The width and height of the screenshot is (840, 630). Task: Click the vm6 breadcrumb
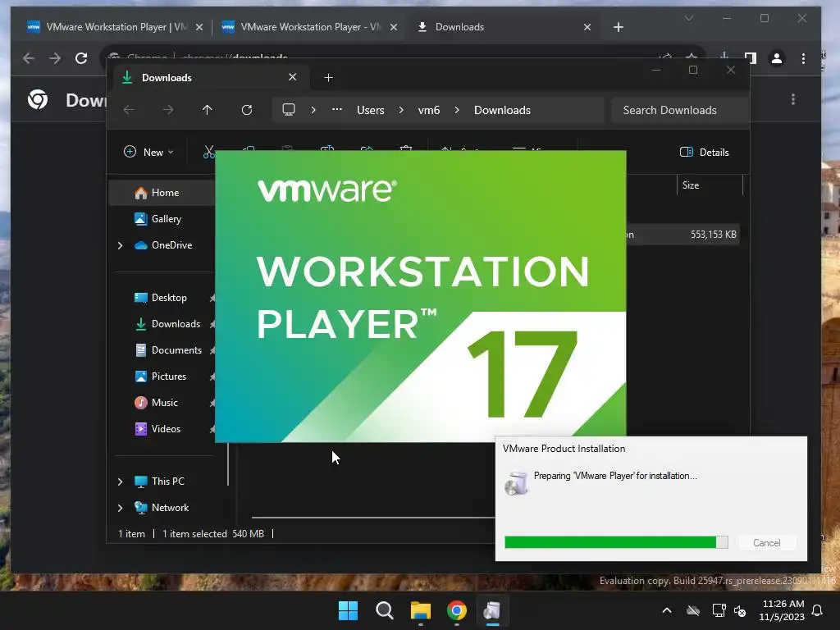click(428, 110)
